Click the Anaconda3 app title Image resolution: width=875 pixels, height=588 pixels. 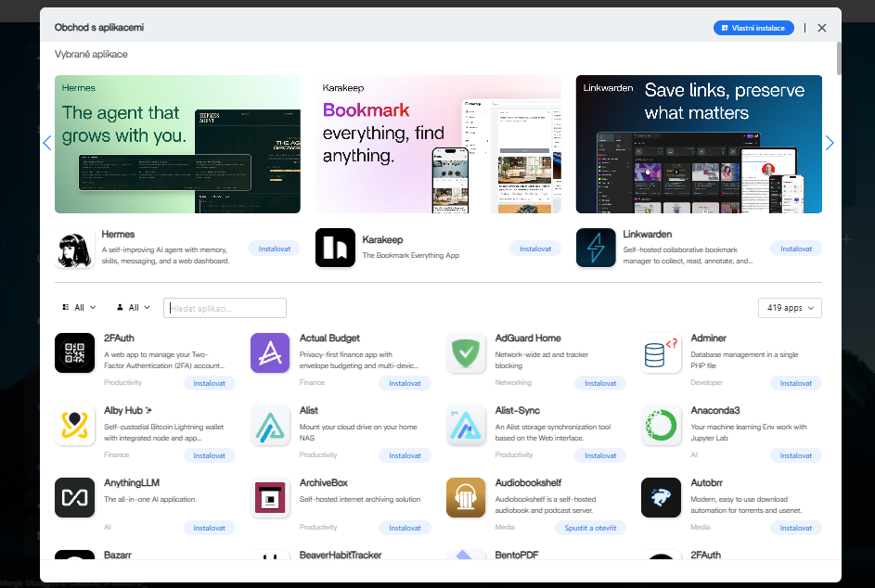714,411
